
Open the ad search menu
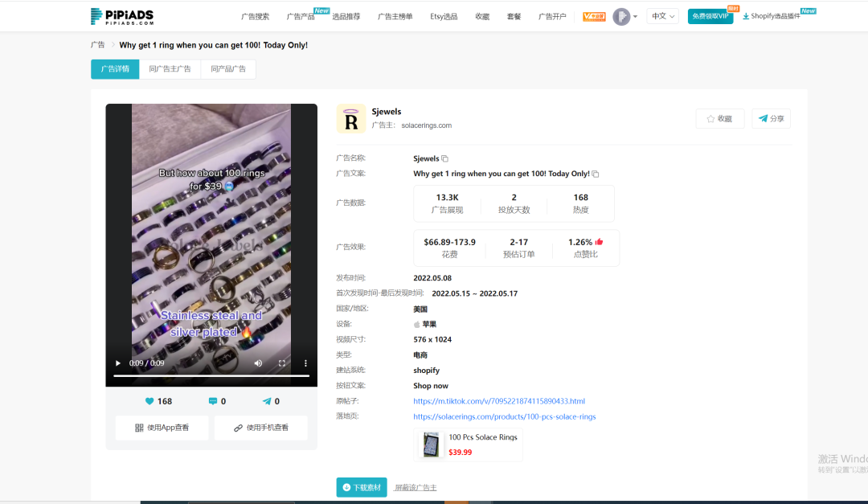tap(256, 17)
